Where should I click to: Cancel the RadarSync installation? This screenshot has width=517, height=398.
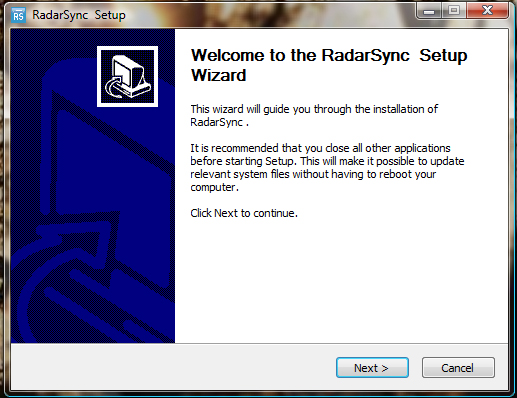[x=458, y=368]
